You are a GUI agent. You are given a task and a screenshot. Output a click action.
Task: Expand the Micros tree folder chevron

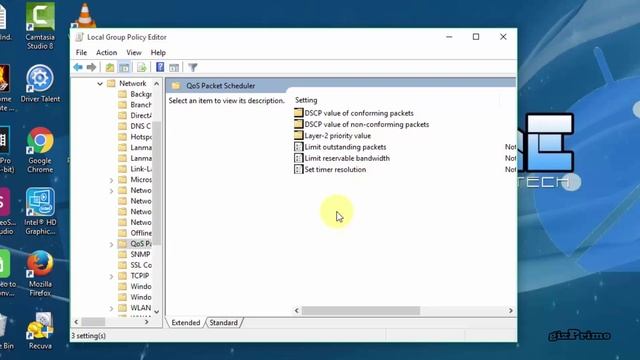(111, 180)
